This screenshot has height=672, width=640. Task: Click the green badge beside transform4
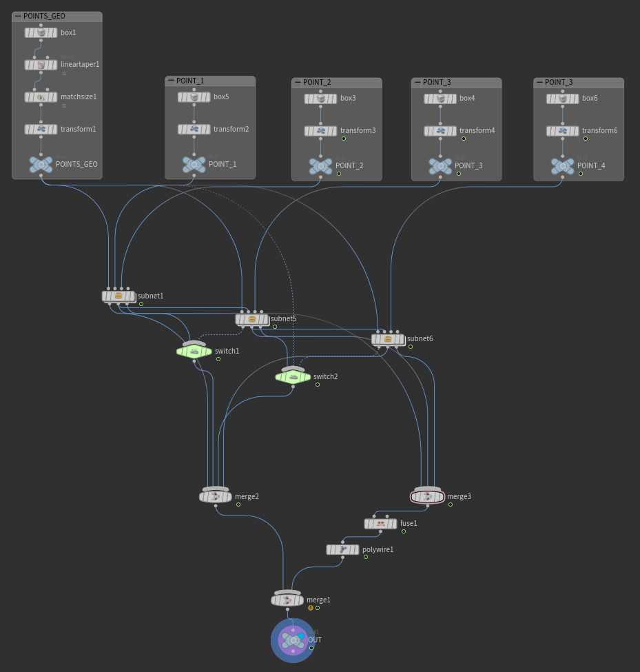coord(464,139)
